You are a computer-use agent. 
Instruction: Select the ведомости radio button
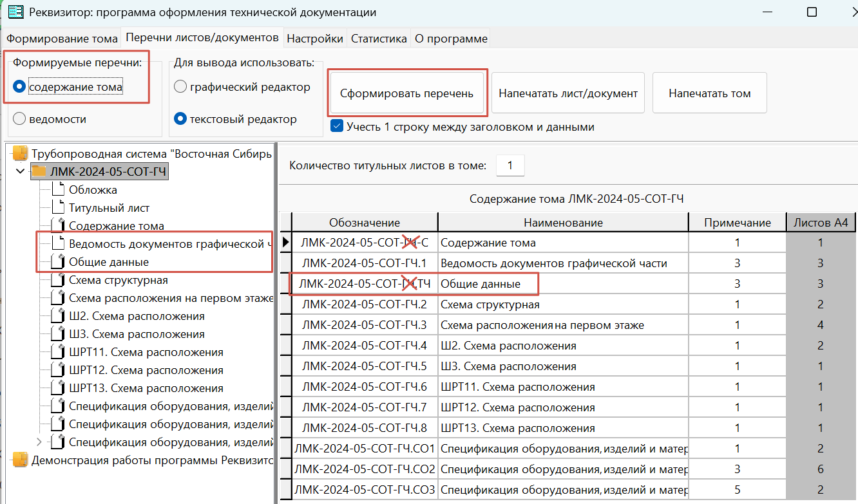[x=19, y=119]
